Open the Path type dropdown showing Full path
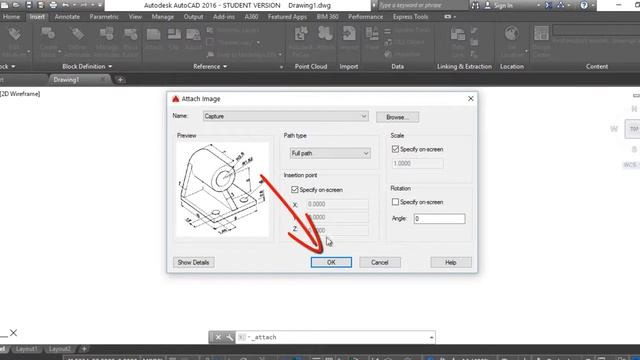This screenshot has width=640, height=360. click(x=330, y=153)
